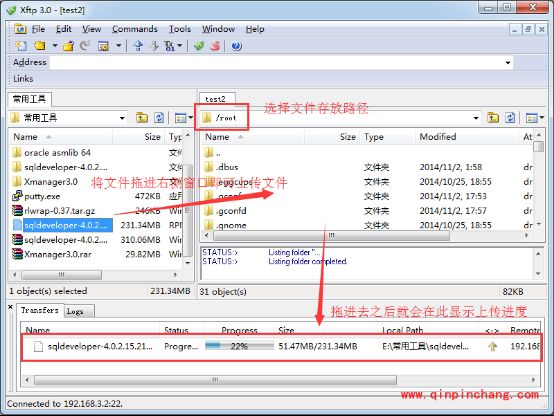554x416 pixels.
Task: Click the New Session toolbar icon
Action: pyautogui.click(x=21, y=46)
